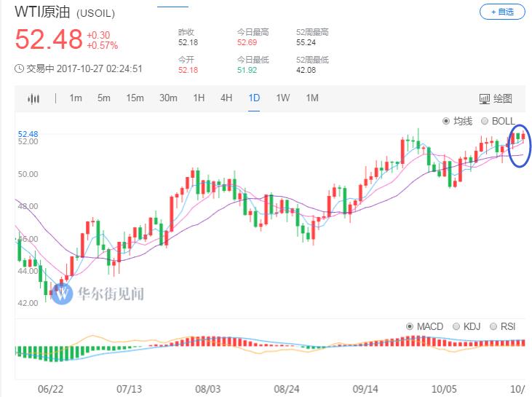Click the 09/14 date axis label

pos(365,389)
